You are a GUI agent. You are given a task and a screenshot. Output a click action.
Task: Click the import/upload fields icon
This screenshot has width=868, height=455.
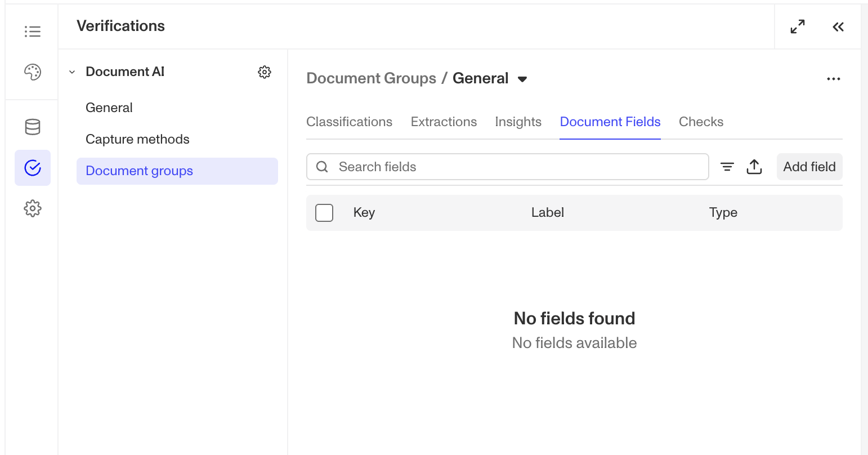(754, 167)
